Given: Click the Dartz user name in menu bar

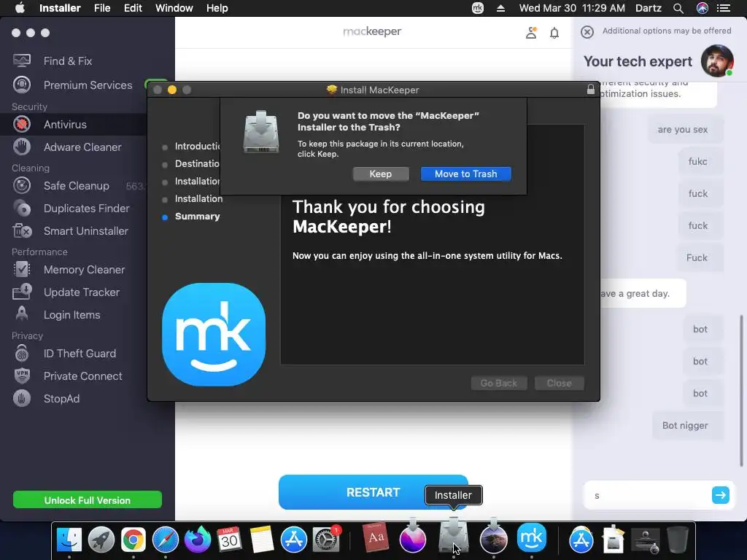Looking at the screenshot, I should 648,8.
